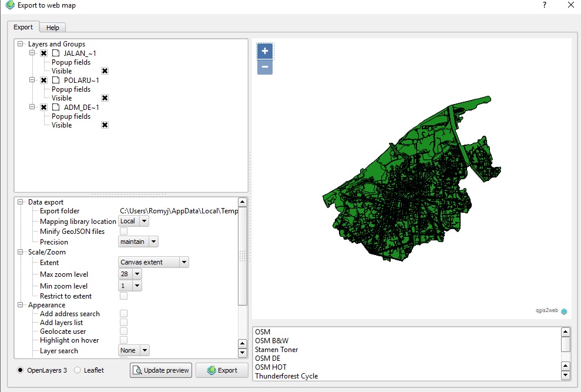The image size is (581, 392).
Task: Select the Leaflet radio button
Action: click(77, 370)
